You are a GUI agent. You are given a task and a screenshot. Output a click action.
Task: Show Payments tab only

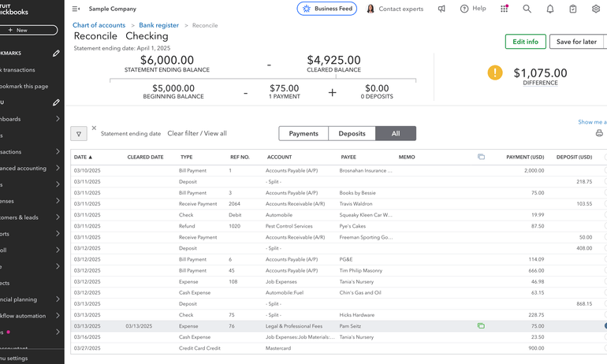click(x=303, y=134)
